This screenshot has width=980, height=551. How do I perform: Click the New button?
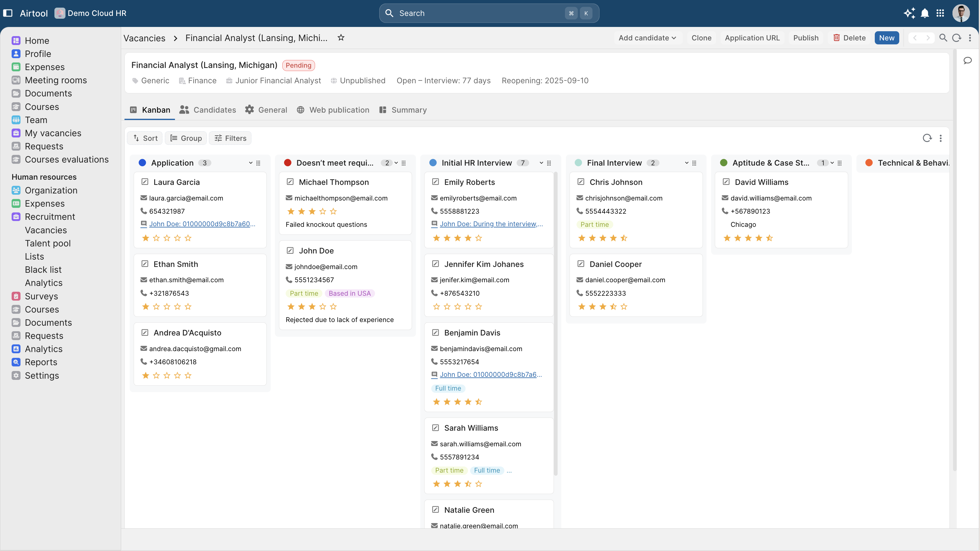pyautogui.click(x=886, y=38)
